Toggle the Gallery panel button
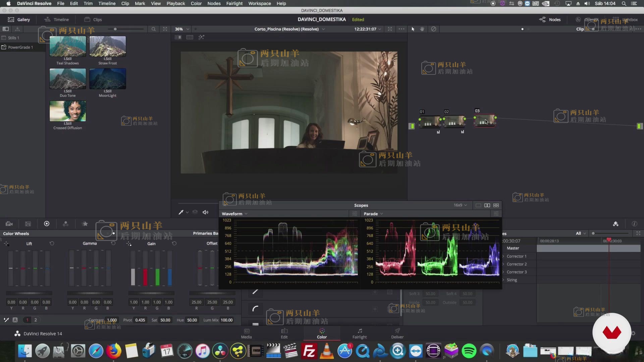Image resolution: width=644 pixels, height=362 pixels. pos(19,19)
